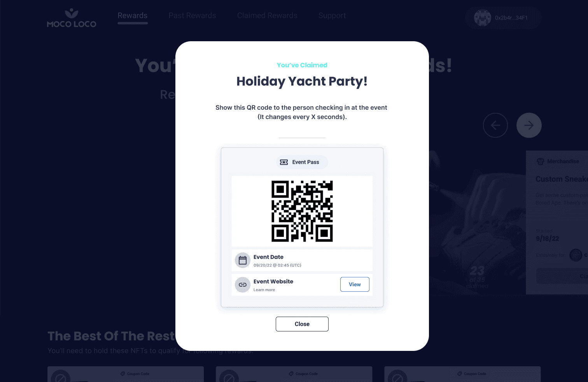This screenshot has width=588, height=382.
Task: Click the first Coupon Code tag icon
Action: coord(123,374)
